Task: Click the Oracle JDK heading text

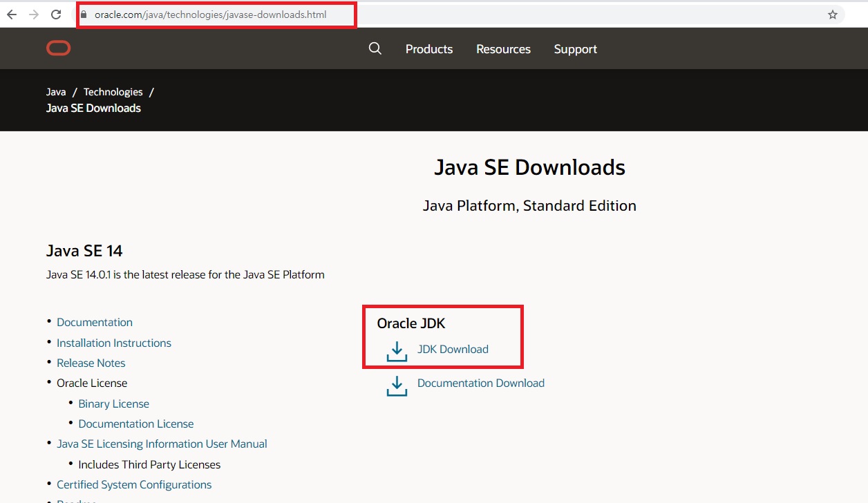Action: tap(411, 323)
